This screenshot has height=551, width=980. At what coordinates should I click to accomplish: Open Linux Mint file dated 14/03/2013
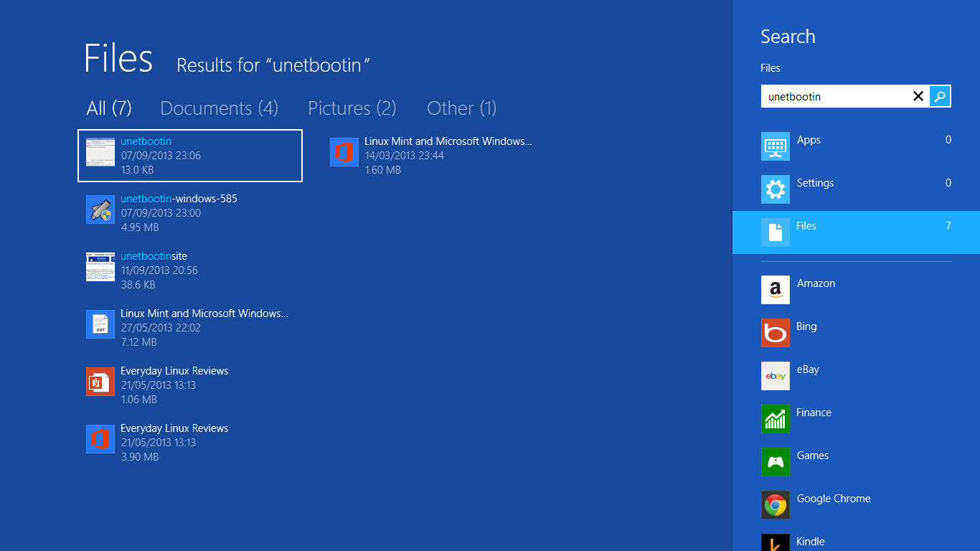[x=448, y=141]
